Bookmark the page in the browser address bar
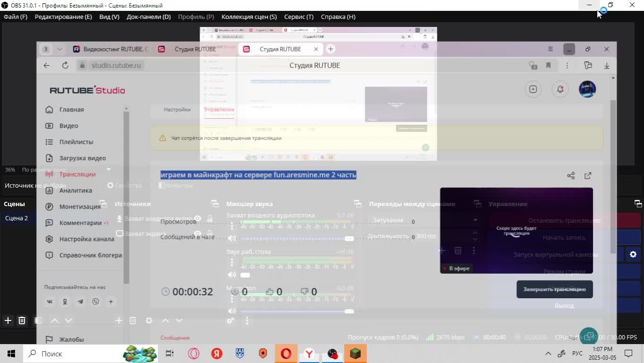644x363 pixels. coord(548,65)
